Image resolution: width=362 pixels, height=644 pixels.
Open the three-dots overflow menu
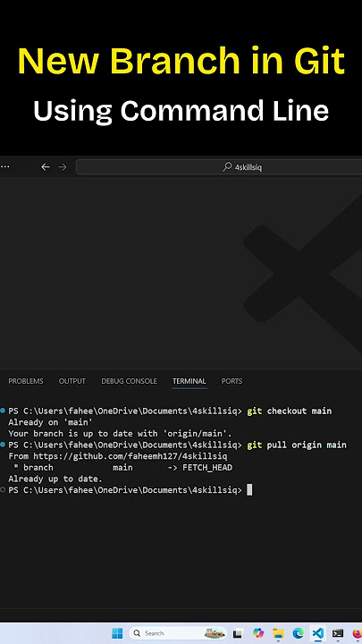pos(5,167)
